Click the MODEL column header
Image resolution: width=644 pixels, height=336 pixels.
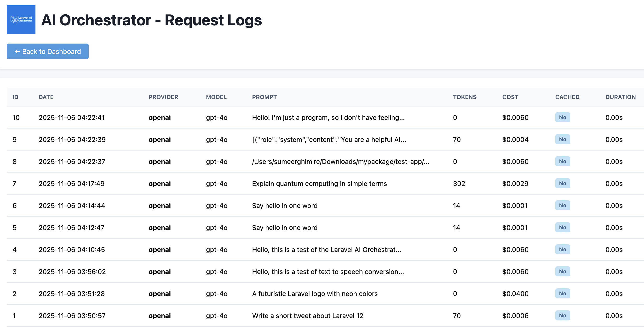[216, 97]
